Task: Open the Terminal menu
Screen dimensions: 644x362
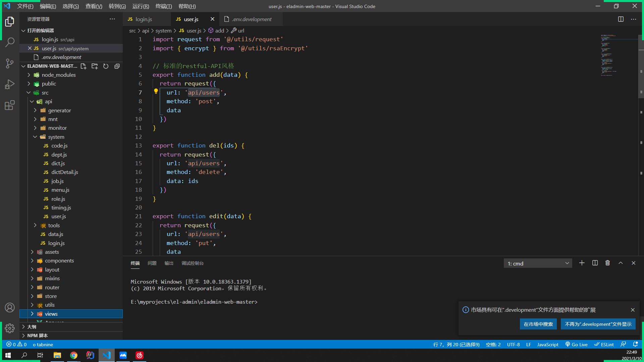Action: pos(164,6)
